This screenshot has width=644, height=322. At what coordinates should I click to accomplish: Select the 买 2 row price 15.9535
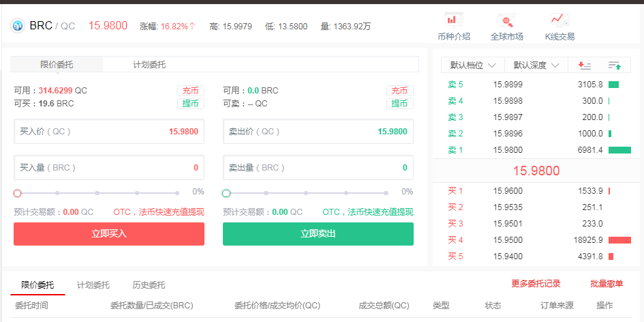point(508,207)
